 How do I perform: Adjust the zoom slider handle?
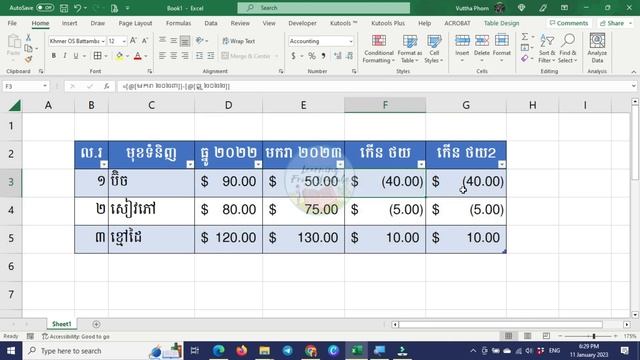tap(594, 336)
